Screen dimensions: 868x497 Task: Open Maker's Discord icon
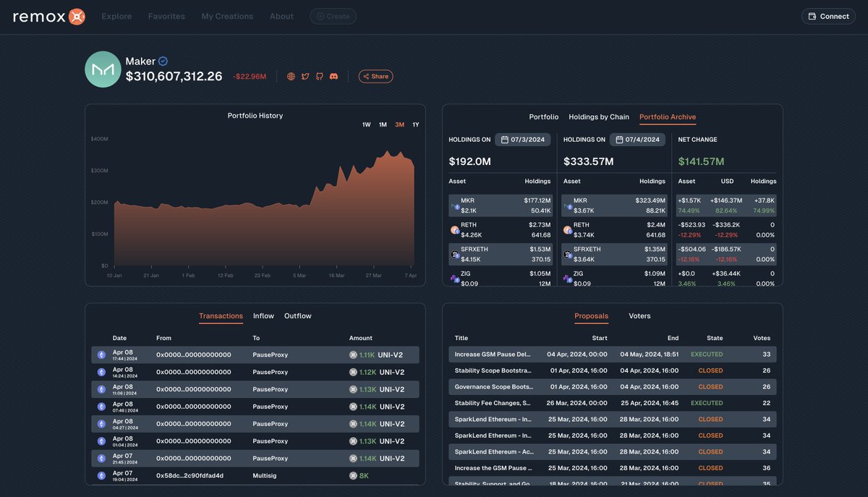pos(333,76)
